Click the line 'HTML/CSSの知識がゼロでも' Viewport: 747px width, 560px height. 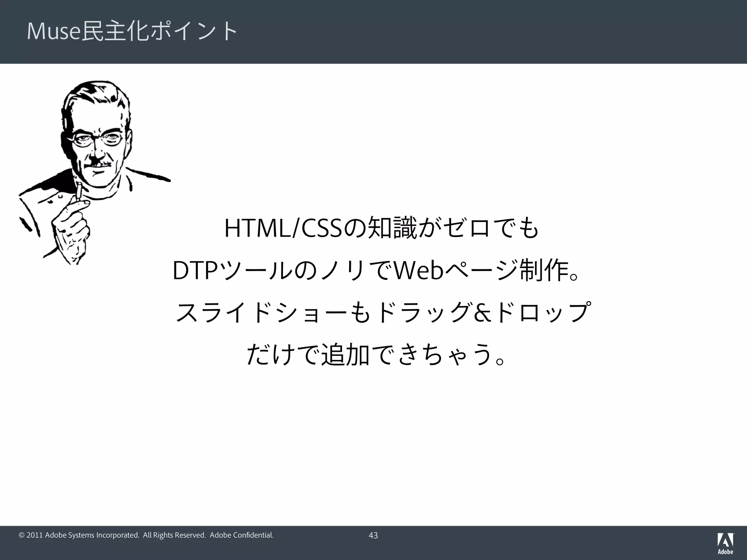click(381, 228)
